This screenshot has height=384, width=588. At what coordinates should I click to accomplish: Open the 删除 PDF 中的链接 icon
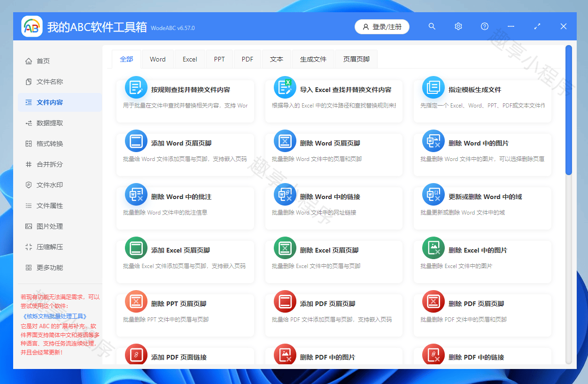click(x=433, y=354)
